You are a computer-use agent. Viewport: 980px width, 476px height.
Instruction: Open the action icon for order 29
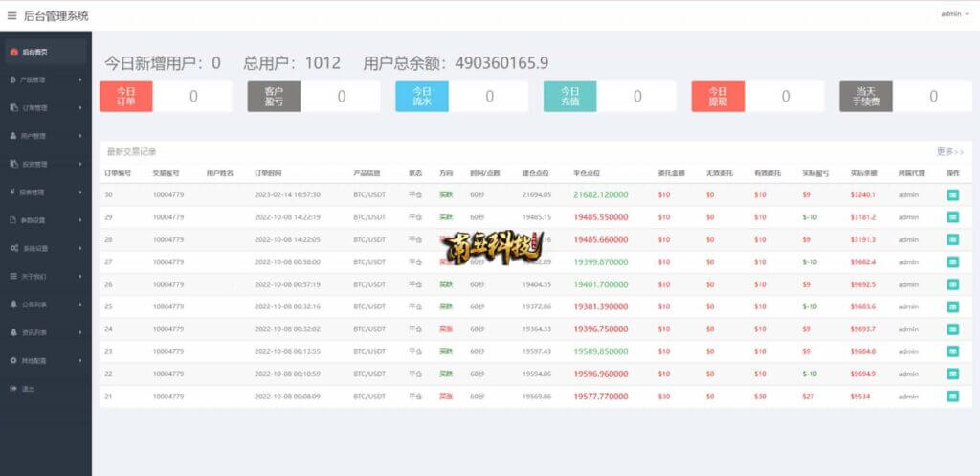click(x=952, y=217)
